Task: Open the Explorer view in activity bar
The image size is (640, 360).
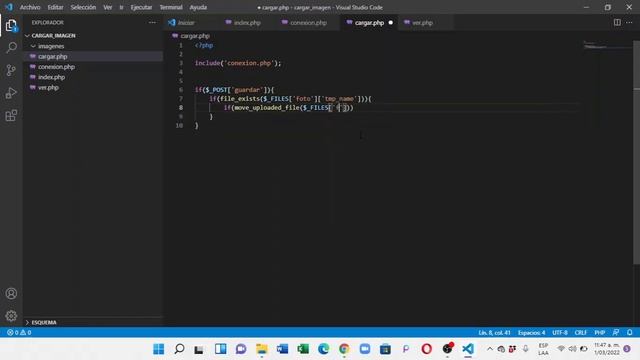Action: pyautogui.click(x=11, y=26)
